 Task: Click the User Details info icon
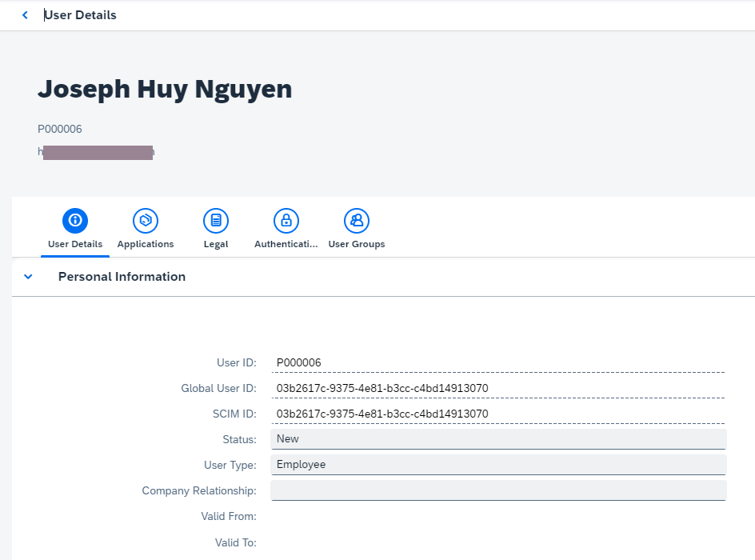[75, 220]
